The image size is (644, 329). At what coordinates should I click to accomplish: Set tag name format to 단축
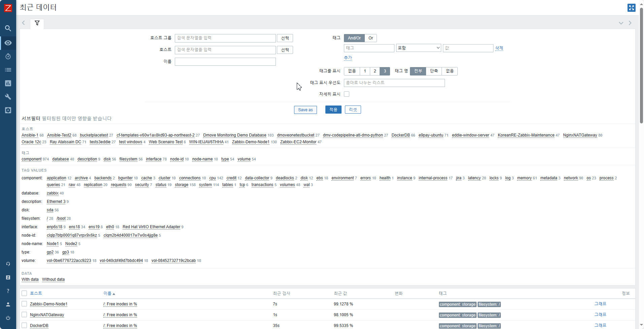[434, 71]
